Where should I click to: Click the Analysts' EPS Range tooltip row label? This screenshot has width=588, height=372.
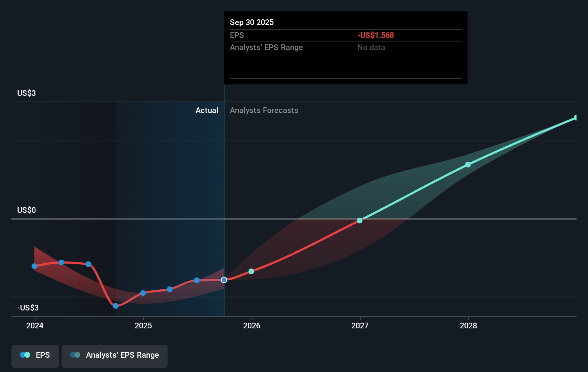(x=266, y=47)
